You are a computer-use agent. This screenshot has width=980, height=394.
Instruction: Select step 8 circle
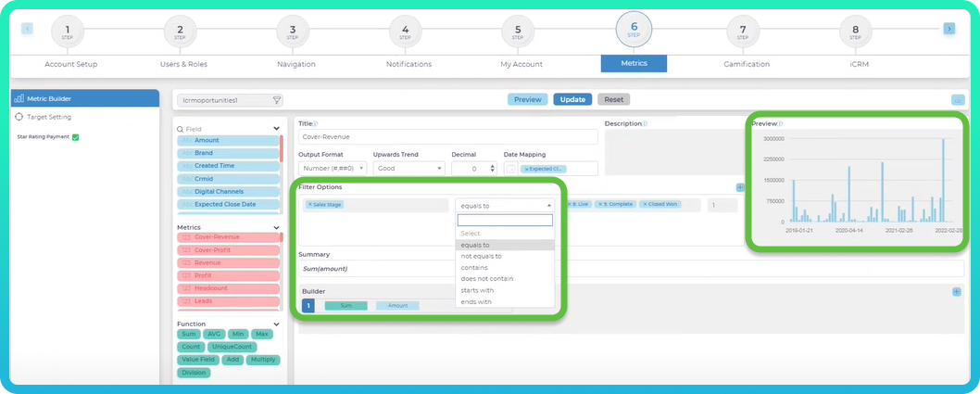coord(855,32)
